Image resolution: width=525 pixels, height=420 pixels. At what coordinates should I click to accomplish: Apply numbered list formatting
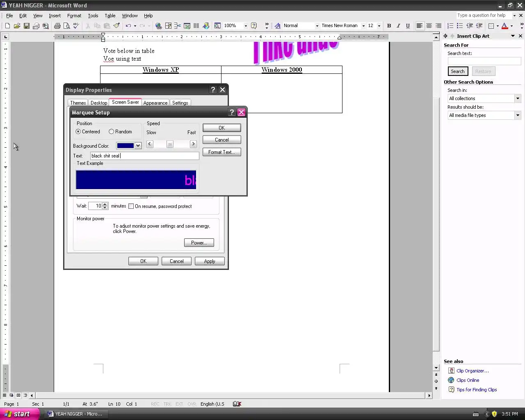click(450, 25)
